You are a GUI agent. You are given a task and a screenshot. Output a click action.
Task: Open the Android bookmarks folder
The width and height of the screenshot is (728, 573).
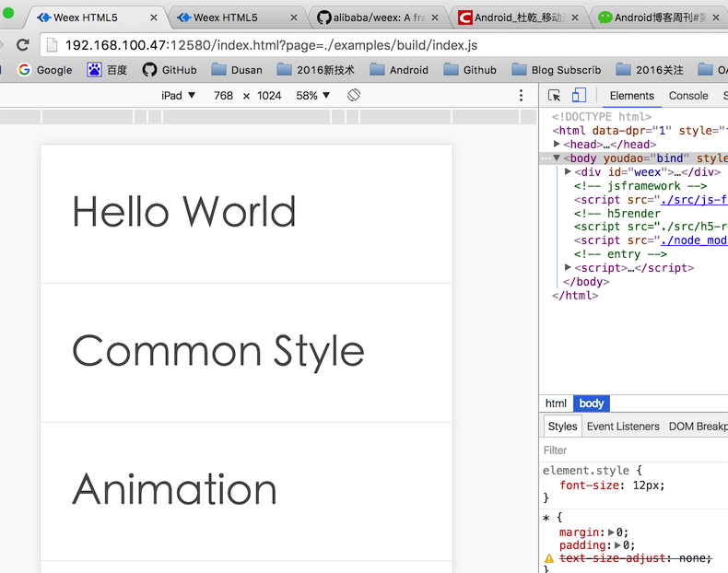click(399, 70)
